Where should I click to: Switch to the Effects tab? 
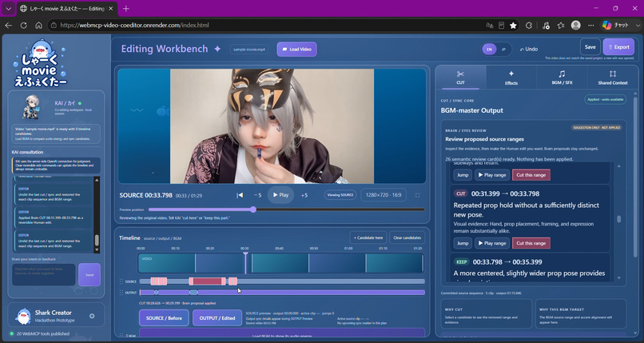point(511,78)
